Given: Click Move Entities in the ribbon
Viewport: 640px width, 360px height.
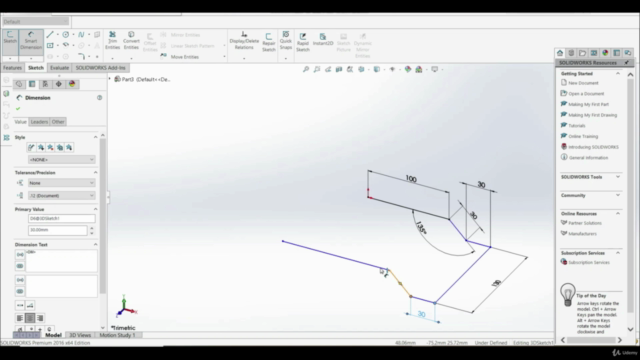Looking at the screenshot, I should pyautogui.click(x=180, y=57).
